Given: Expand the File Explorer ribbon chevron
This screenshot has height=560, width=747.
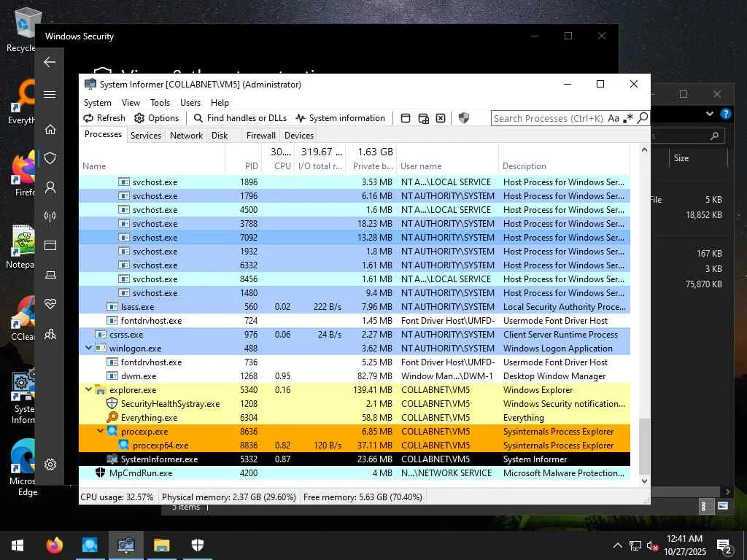Looking at the screenshot, I should (710, 114).
